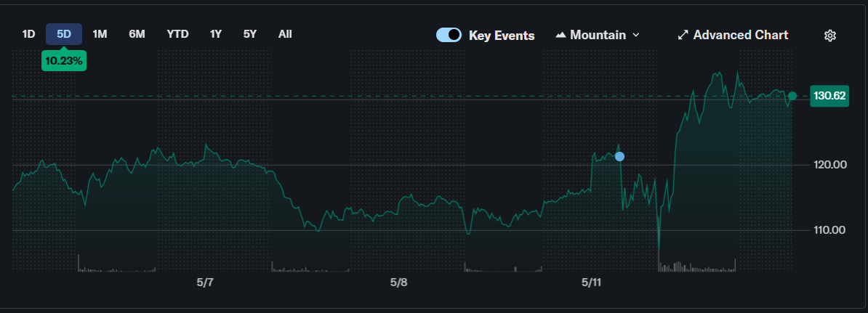This screenshot has width=868, height=313.
Task: Click the 110.00 axis value
Action: click(829, 230)
